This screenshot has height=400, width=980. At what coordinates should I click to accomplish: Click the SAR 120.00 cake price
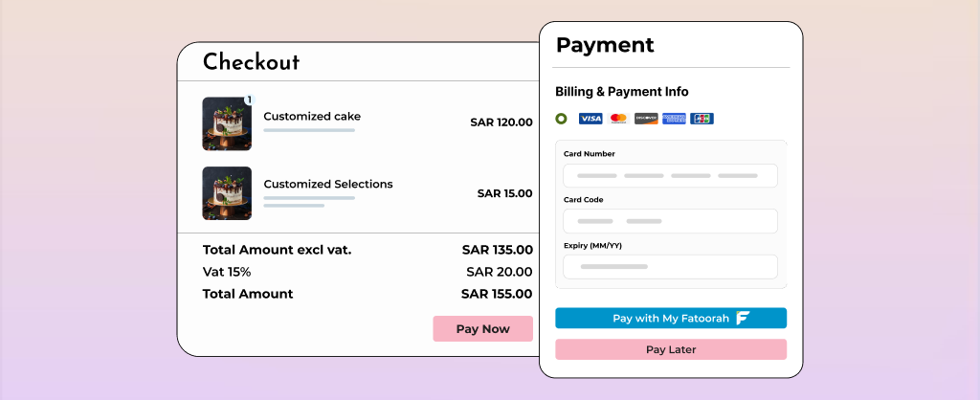pos(501,122)
